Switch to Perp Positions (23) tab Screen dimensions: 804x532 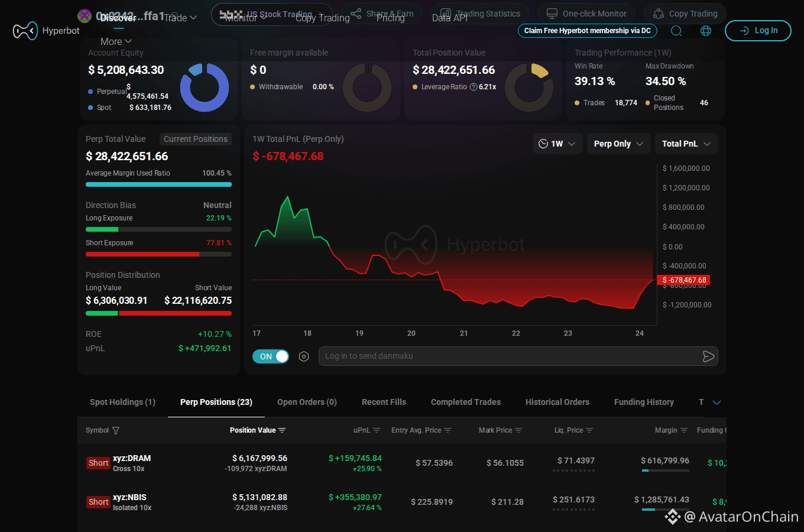click(216, 402)
